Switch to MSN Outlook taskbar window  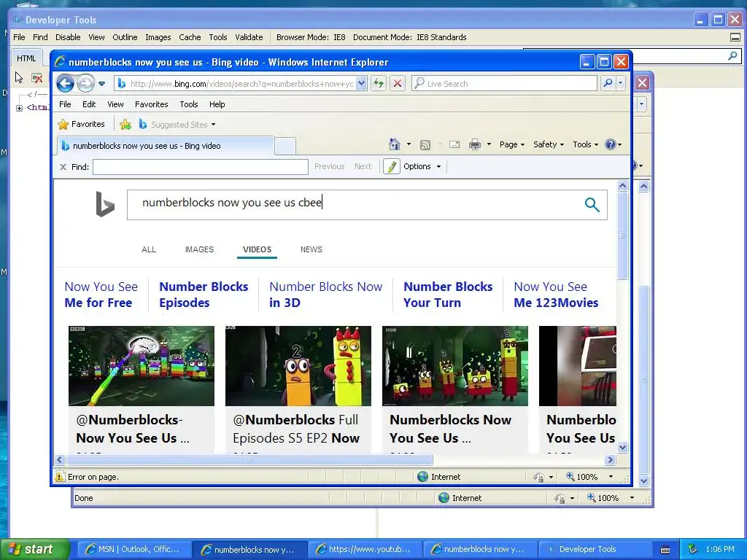(135, 549)
